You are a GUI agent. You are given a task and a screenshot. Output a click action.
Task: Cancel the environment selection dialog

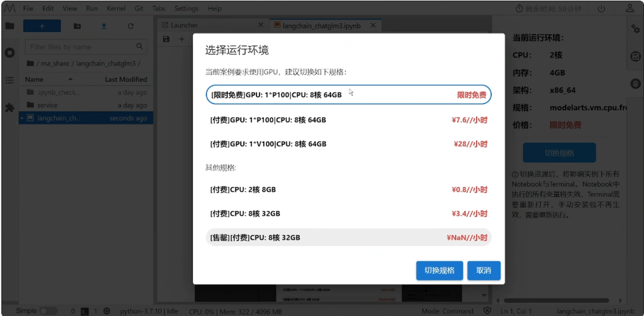(484, 270)
